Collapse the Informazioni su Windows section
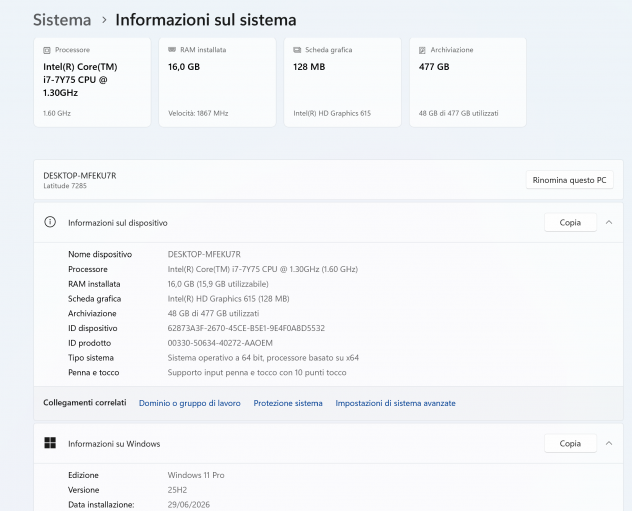This screenshot has height=511, width=632. 609,443
